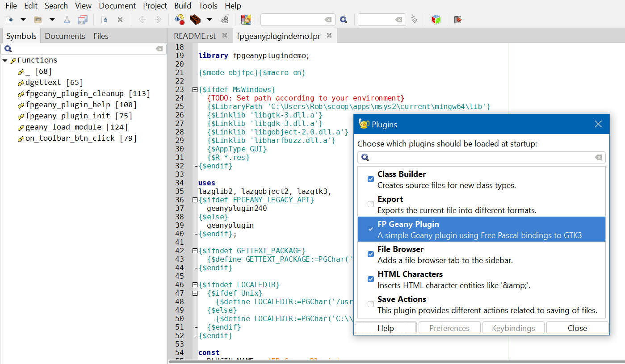Collapse the code fold at line 47
This screenshot has height=364, width=625.
pos(195,293)
